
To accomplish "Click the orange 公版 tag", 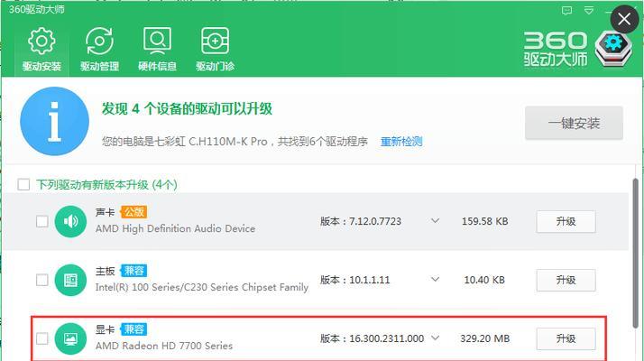I will coord(133,212).
